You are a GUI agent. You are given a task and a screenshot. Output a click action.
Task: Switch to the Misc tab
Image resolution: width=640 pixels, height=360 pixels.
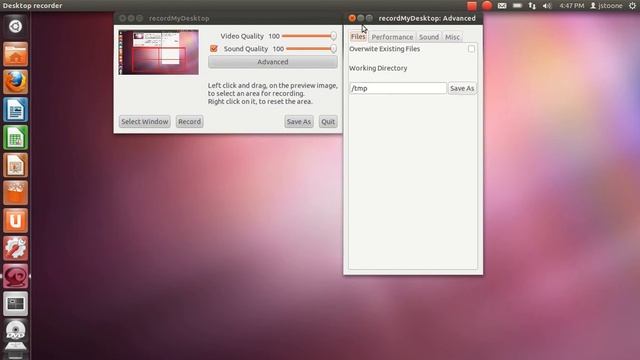[x=452, y=37]
